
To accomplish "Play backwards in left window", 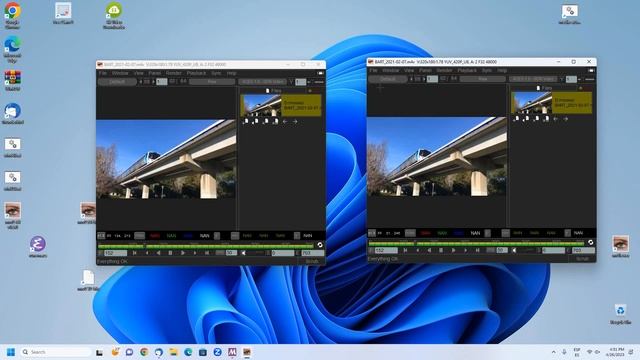I will click(158, 253).
